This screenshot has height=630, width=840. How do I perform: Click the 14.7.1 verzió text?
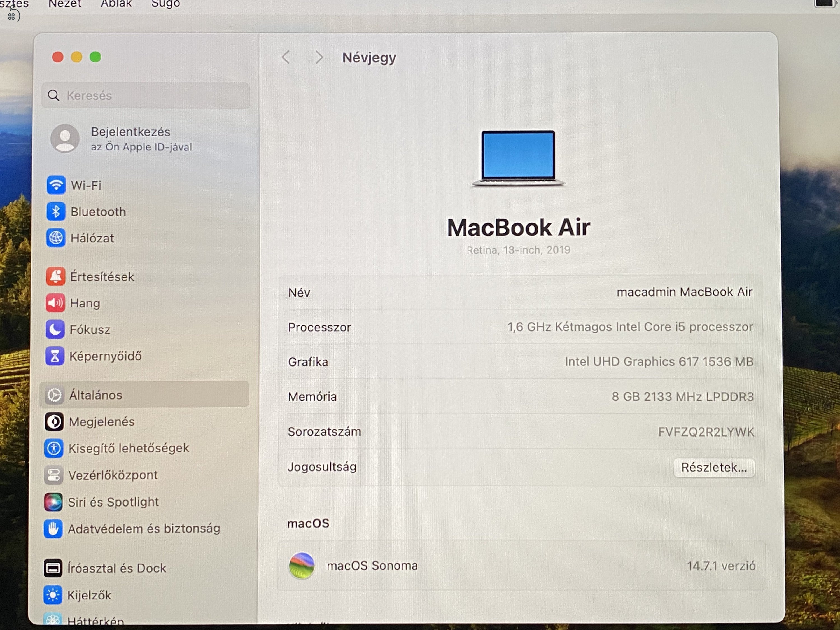pos(721,566)
